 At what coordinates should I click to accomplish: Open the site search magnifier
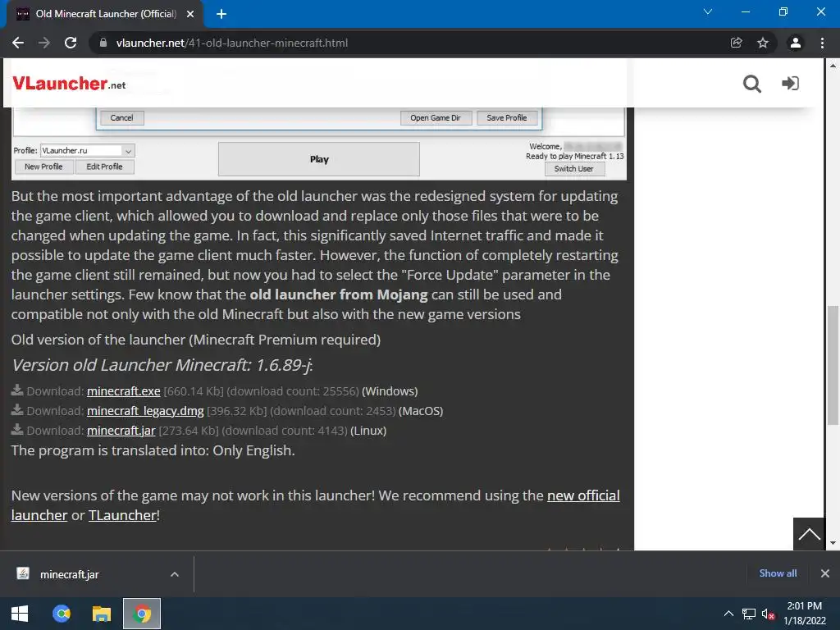click(x=752, y=84)
